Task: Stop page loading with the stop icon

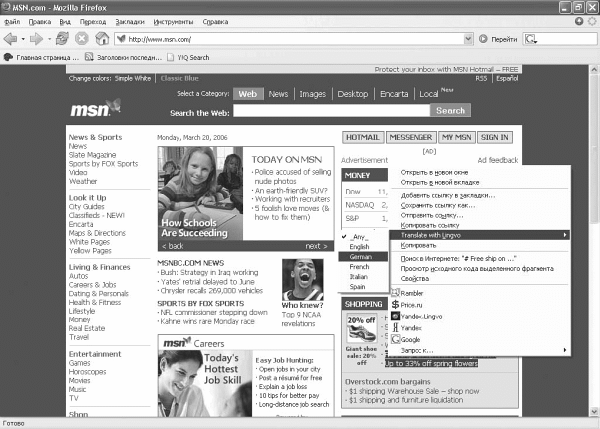Action: point(81,38)
